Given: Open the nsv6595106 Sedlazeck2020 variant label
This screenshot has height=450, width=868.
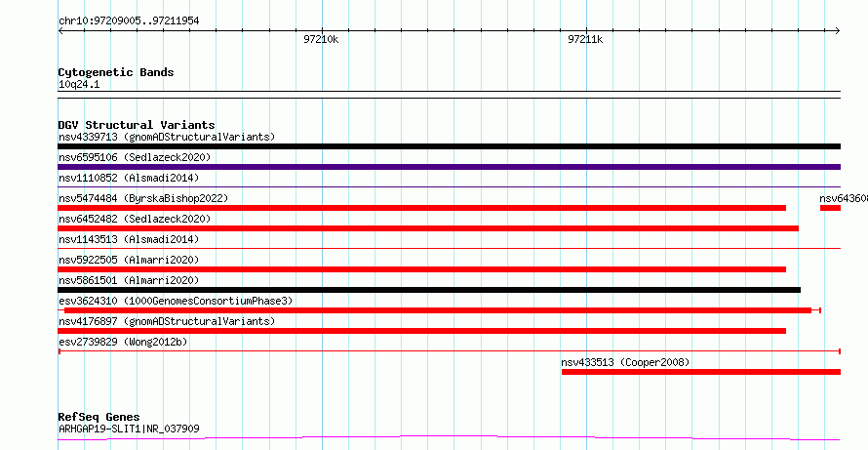Looking at the screenshot, I should coord(135,157).
